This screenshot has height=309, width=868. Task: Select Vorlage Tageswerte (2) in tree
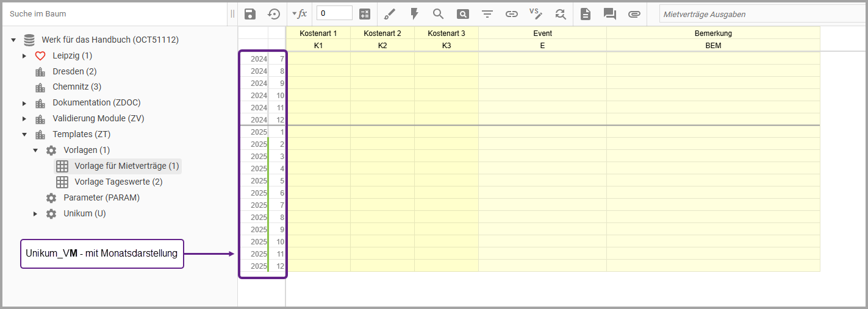pos(118,182)
